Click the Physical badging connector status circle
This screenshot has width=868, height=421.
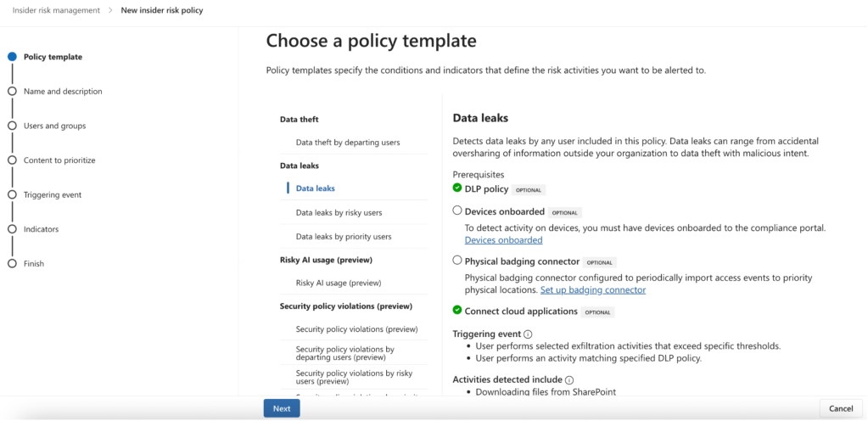pos(457,261)
